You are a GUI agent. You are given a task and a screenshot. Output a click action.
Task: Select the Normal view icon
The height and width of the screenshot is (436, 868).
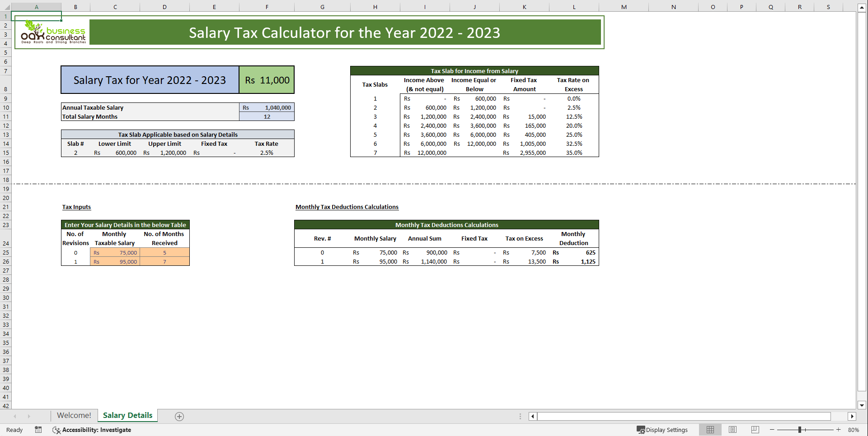pyautogui.click(x=710, y=430)
